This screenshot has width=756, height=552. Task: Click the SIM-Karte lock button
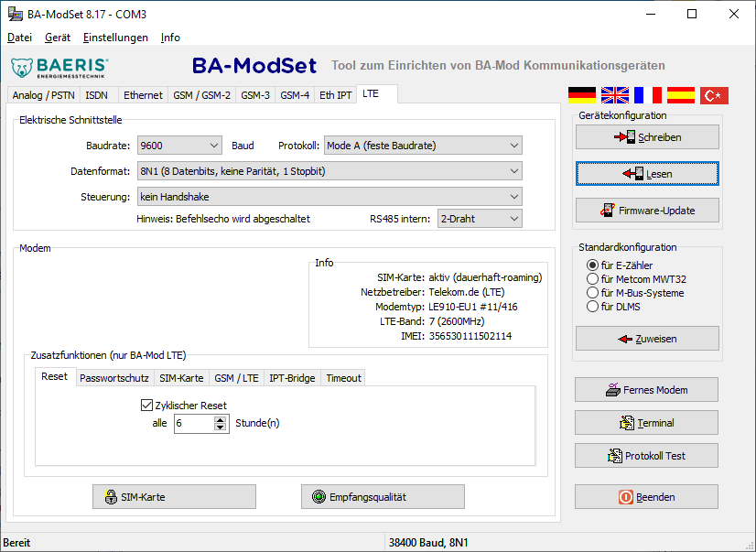pos(174,497)
